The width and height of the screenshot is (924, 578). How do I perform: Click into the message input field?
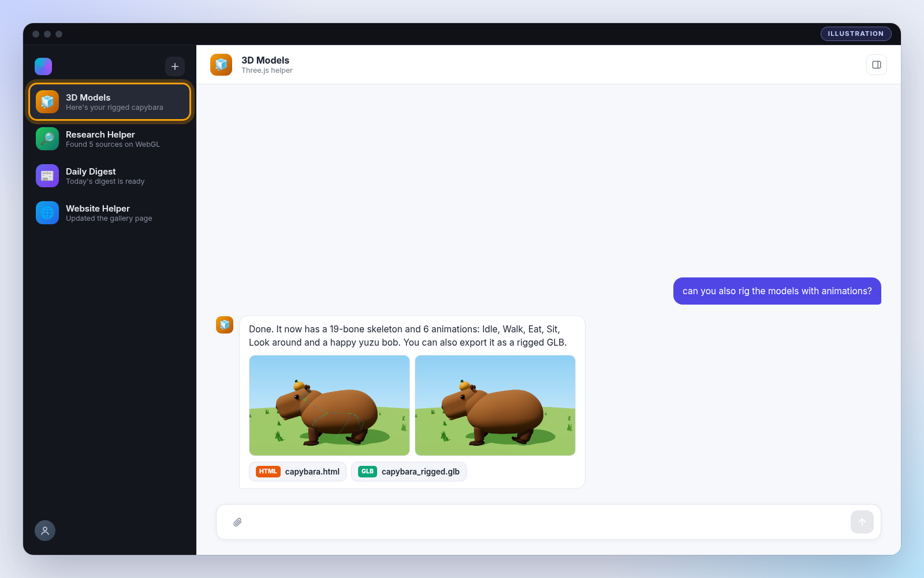click(549, 522)
